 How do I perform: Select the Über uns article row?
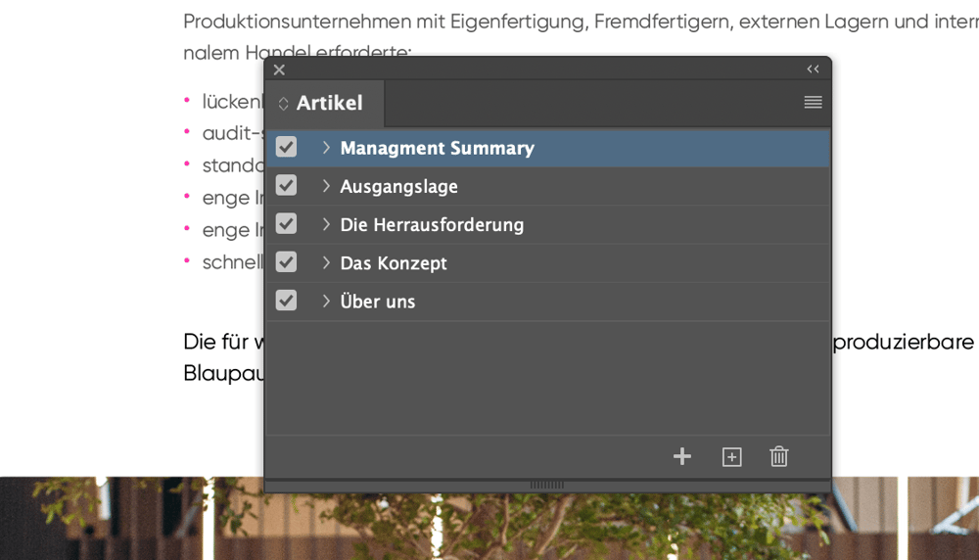click(547, 302)
